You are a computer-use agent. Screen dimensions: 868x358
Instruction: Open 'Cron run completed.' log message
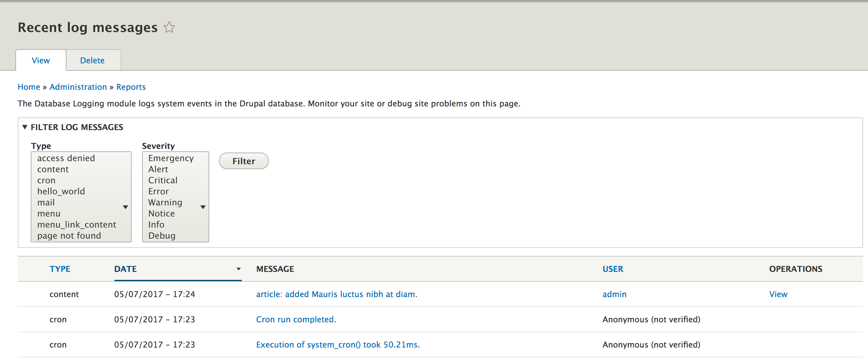click(x=296, y=319)
